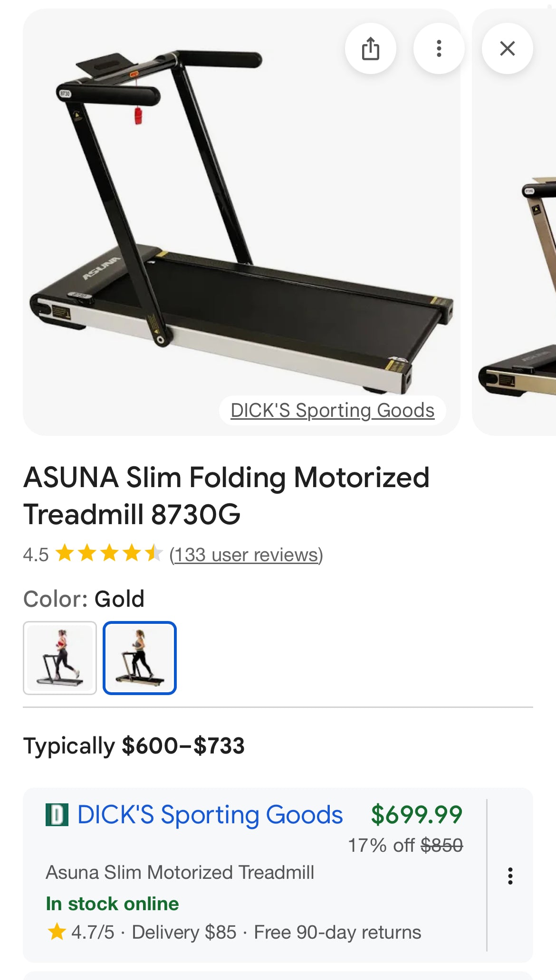Click the $699.99 price
The height and width of the screenshot is (980, 556).
[x=416, y=815]
